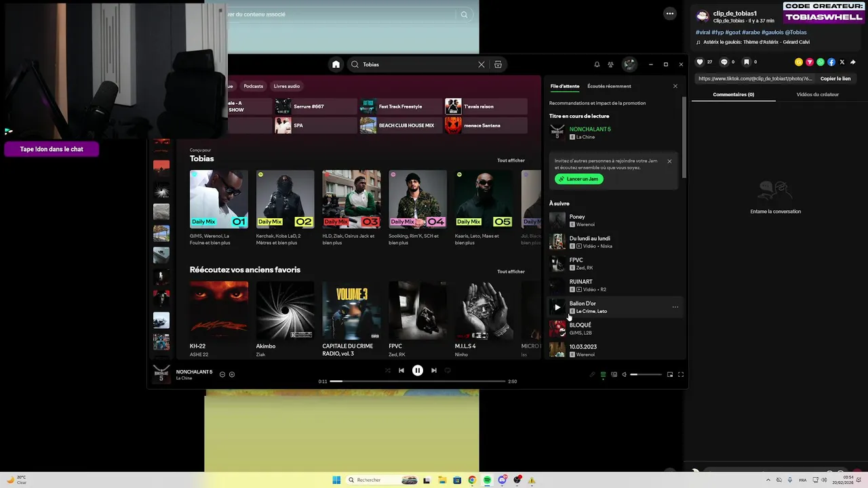Screen dimensions: 868x488
Task: Clear the Tobias search text in Spotify
Action: (x=481, y=64)
